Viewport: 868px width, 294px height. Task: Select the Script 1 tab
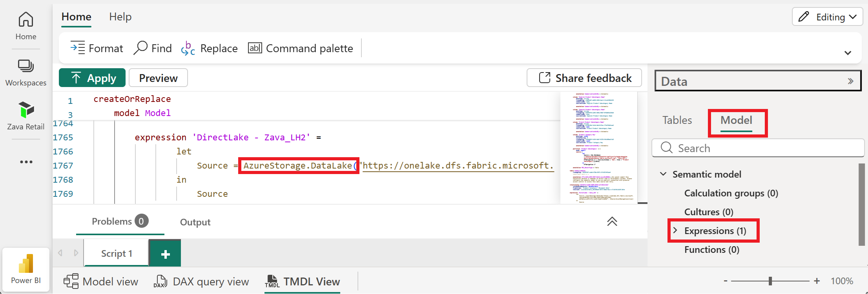[x=117, y=254]
